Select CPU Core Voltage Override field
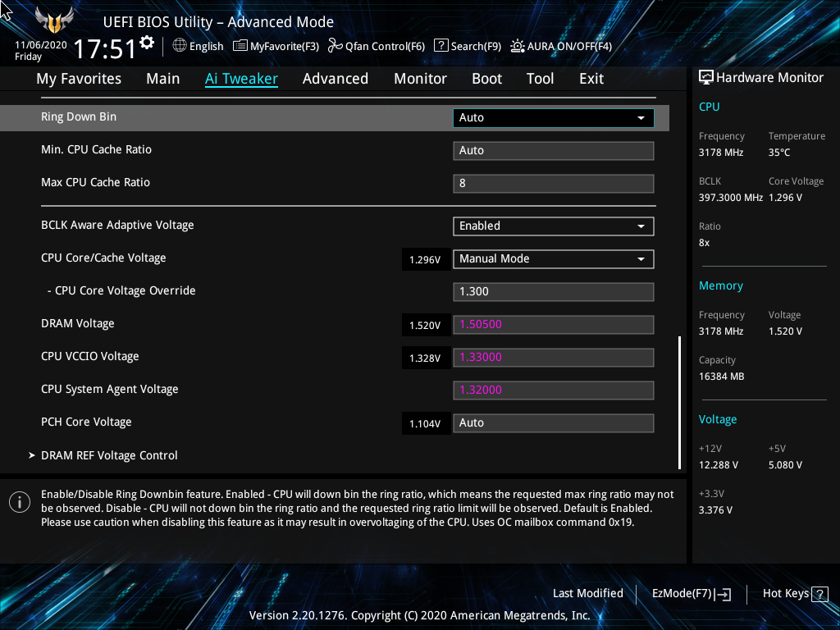This screenshot has height=630, width=840. coord(554,292)
